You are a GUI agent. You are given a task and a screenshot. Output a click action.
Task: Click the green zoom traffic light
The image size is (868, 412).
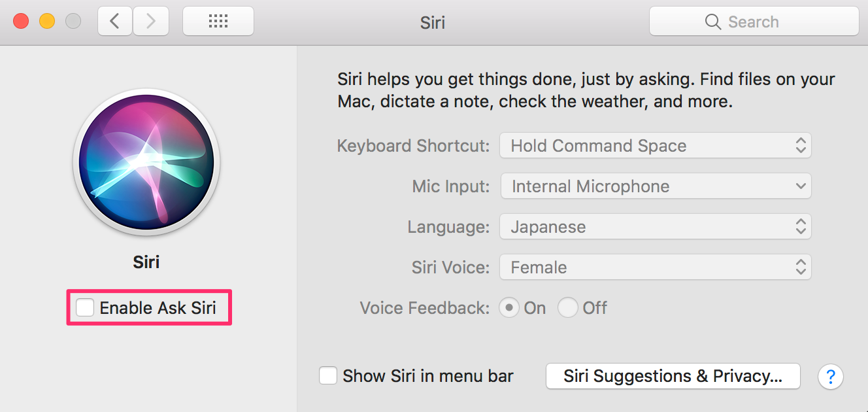tap(73, 20)
